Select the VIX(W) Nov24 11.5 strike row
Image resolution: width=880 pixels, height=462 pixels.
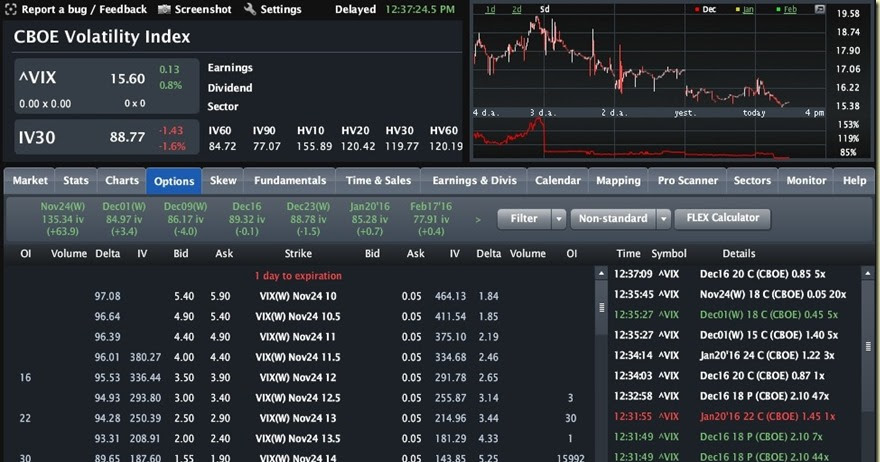pos(298,357)
